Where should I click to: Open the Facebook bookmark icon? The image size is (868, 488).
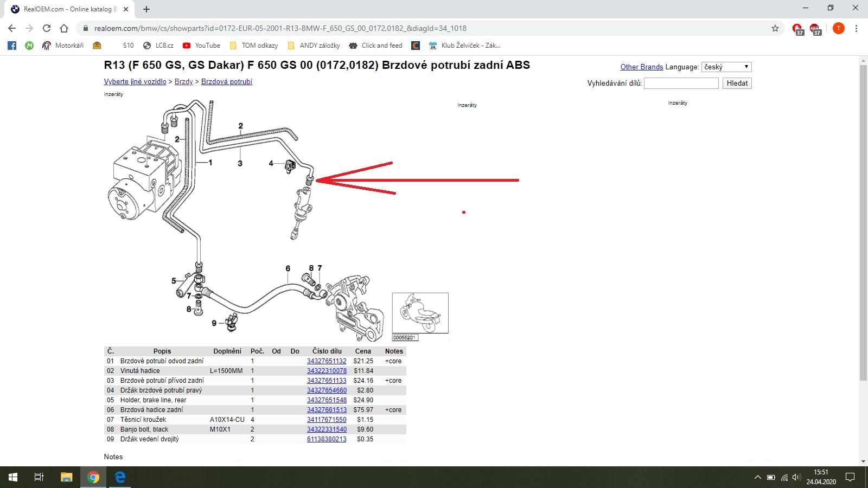click(12, 46)
